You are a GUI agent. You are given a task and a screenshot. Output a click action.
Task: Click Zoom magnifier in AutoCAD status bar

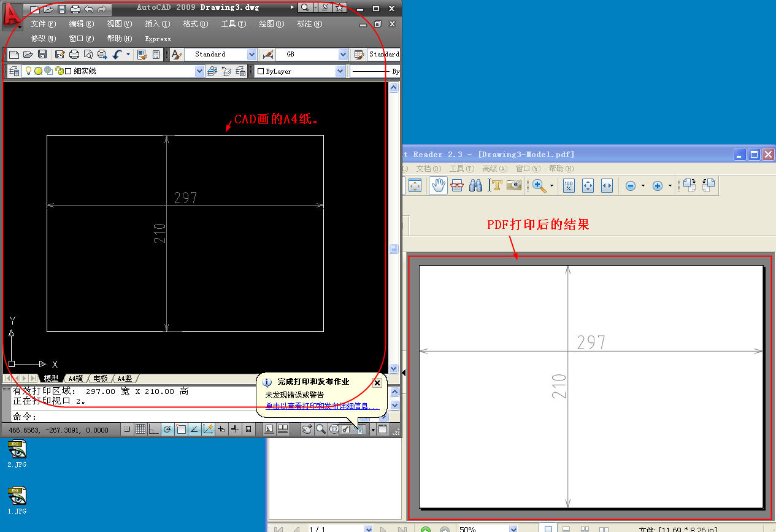pyautogui.click(x=320, y=430)
